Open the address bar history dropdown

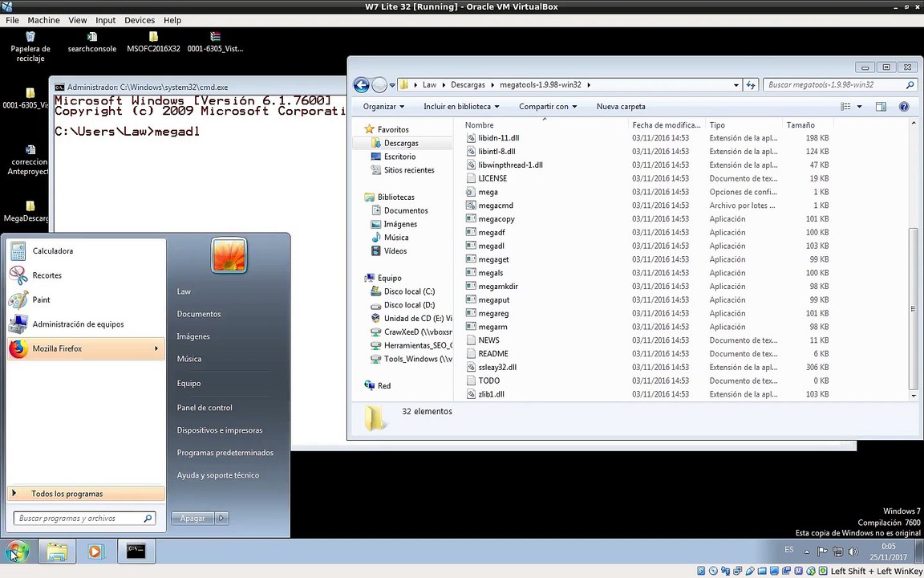point(736,85)
